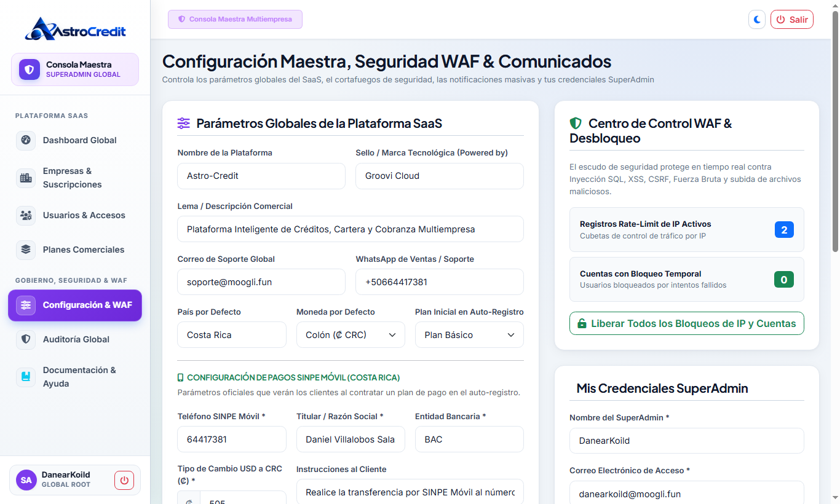The height and width of the screenshot is (504, 840).
Task: Focus the Nombre de la Plataforma field
Action: pyautogui.click(x=261, y=176)
